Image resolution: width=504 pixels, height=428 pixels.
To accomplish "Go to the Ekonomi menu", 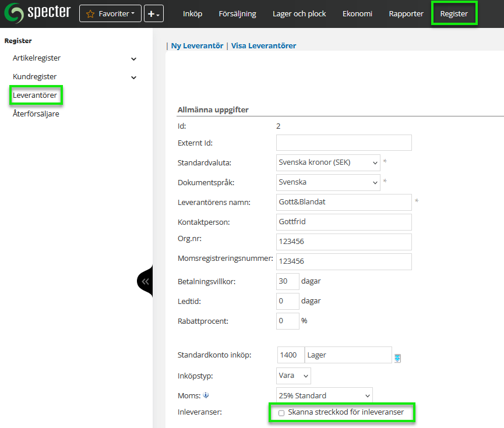I will pos(357,13).
